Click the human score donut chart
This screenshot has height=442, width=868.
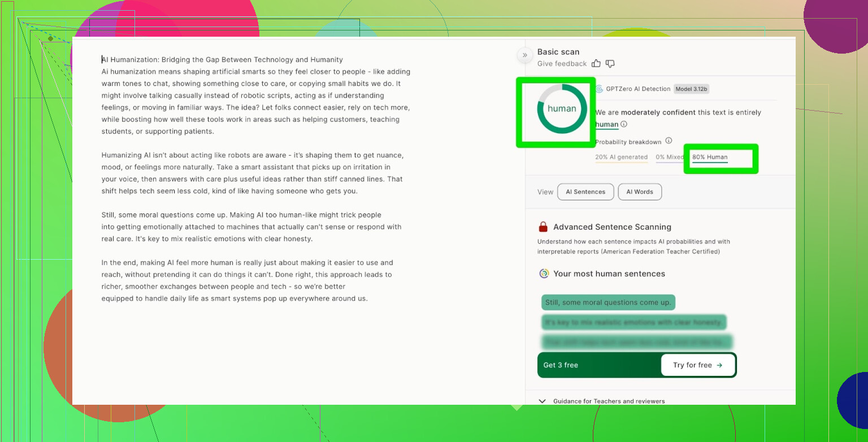pyautogui.click(x=562, y=109)
